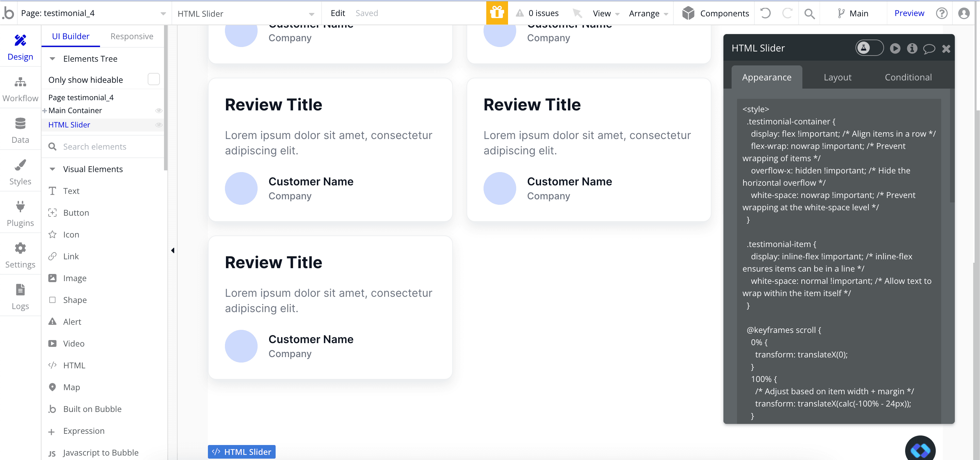This screenshot has width=980, height=460.
Task: Go to the Plugins section
Action: (20, 214)
